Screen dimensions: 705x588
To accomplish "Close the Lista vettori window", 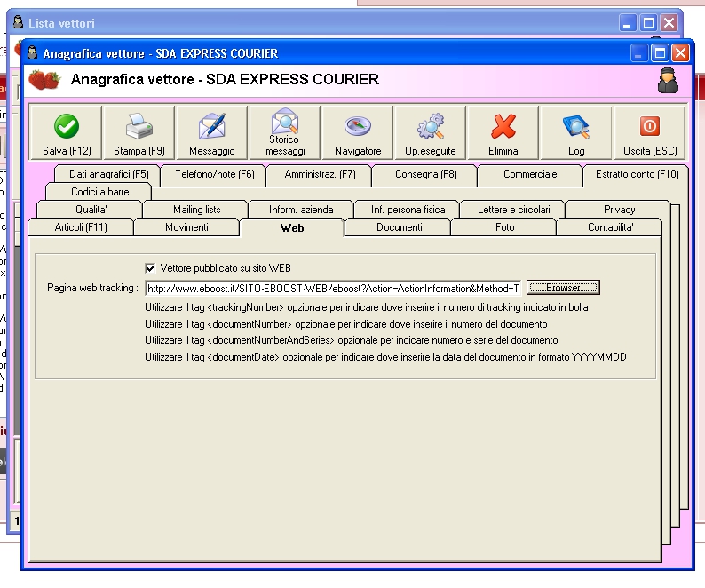I will (669, 22).
